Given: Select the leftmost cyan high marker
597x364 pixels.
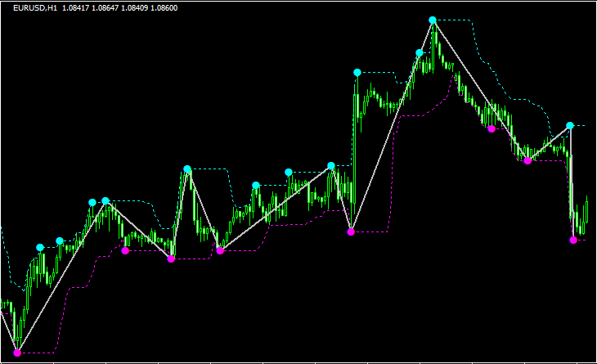Looking at the screenshot, I should pyautogui.click(x=40, y=247).
